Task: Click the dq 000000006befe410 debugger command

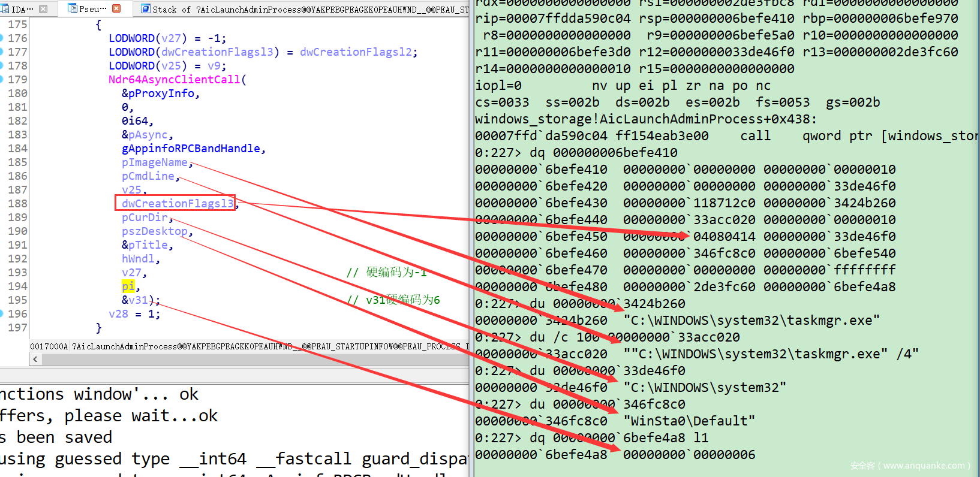Action: [603, 153]
